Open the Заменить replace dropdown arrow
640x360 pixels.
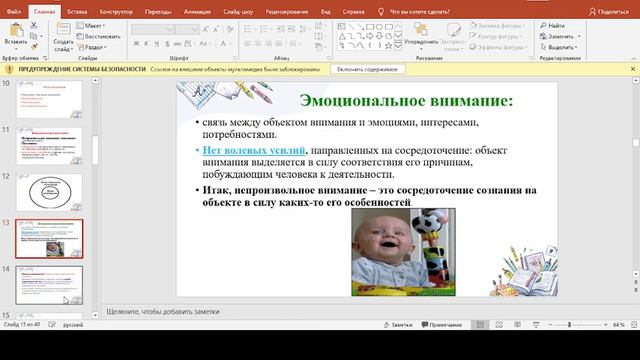579,36
